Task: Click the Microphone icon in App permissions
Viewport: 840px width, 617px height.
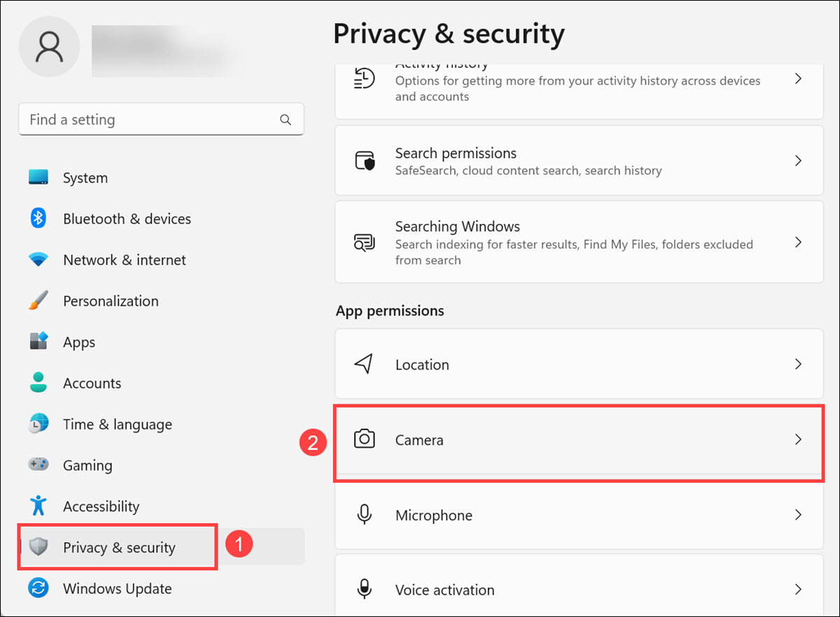Action: [364, 515]
